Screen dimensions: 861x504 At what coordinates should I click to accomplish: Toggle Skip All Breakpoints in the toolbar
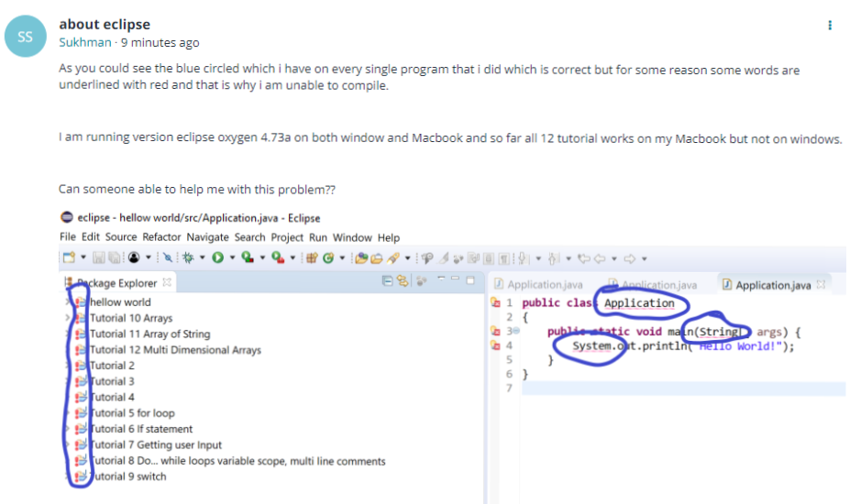point(168,257)
